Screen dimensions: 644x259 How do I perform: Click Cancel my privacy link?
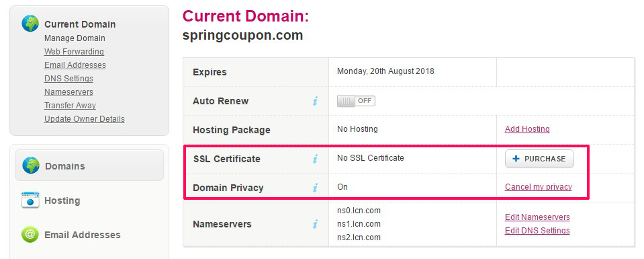point(539,187)
